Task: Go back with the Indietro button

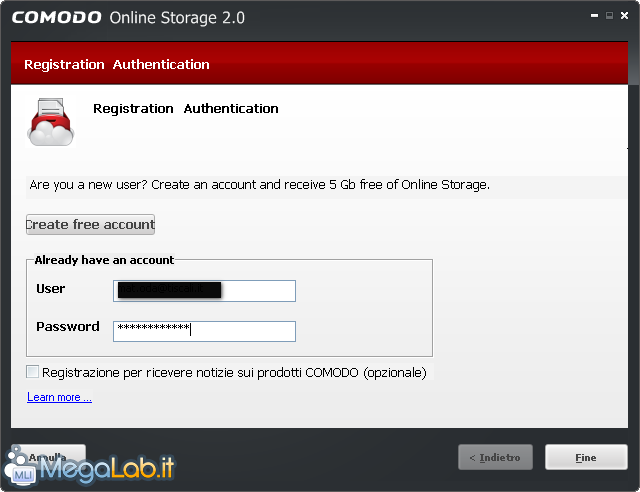Action: tap(495, 457)
